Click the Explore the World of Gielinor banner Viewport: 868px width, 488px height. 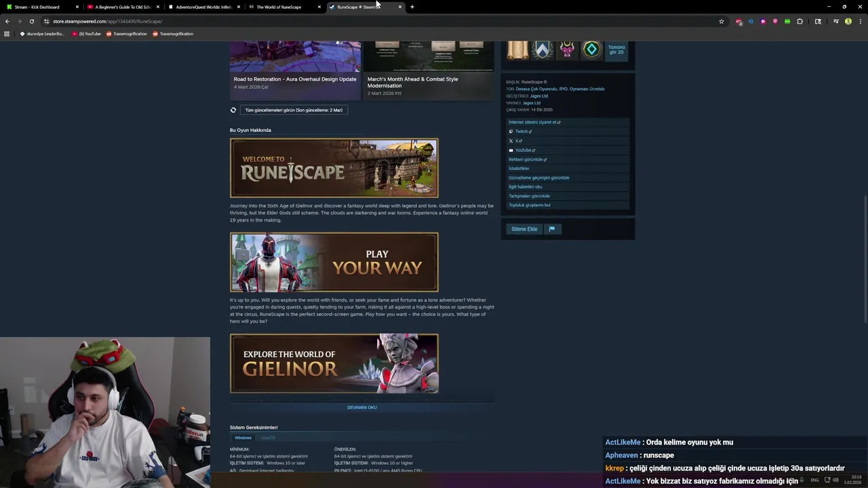pos(334,363)
